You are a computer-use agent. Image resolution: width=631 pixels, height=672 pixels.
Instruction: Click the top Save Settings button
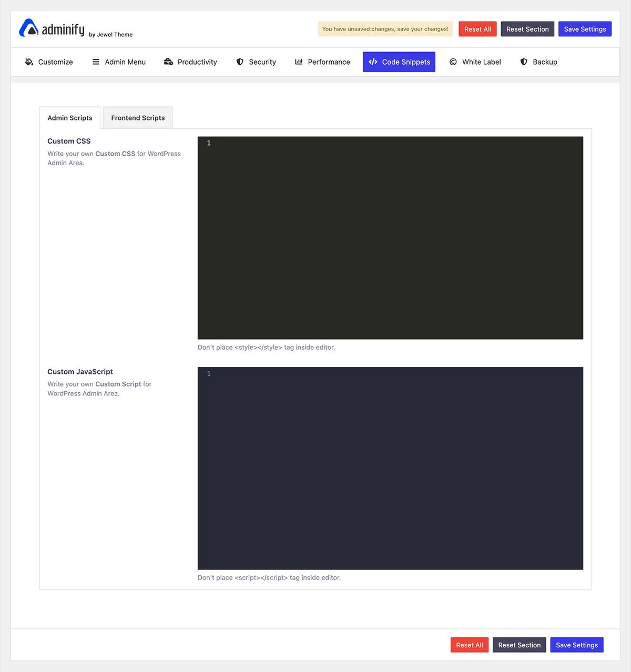585,29
